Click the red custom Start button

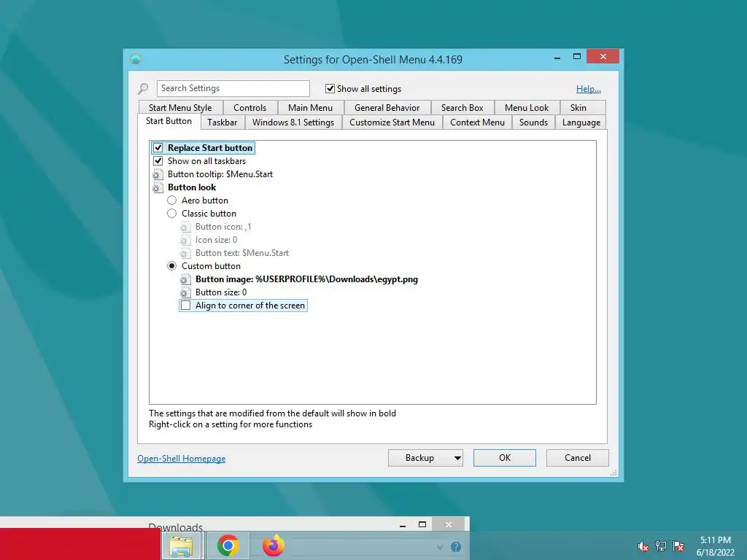tap(80, 544)
